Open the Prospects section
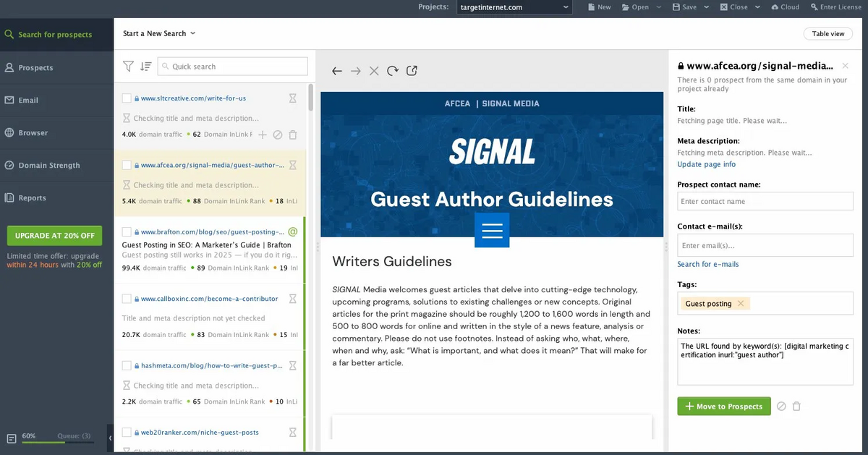The image size is (868, 455). pos(56,67)
